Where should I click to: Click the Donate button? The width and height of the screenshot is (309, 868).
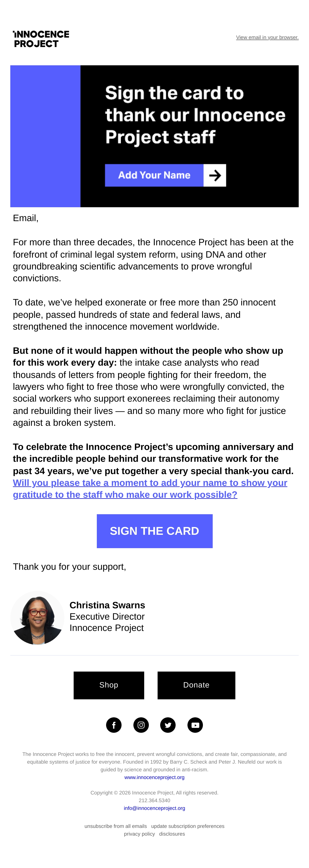click(x=196, y=685)
